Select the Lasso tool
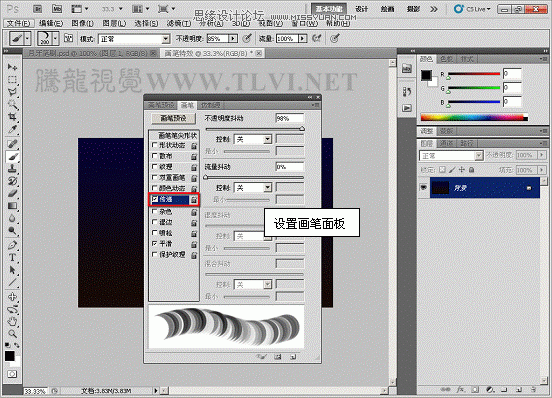This screenshot has width=552, height=398. point(12,92)
